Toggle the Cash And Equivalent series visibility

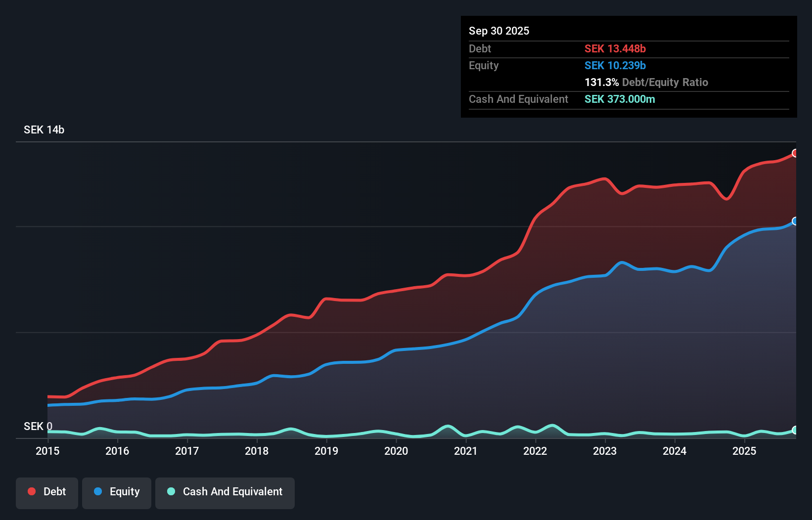click(x=225, y=492)
